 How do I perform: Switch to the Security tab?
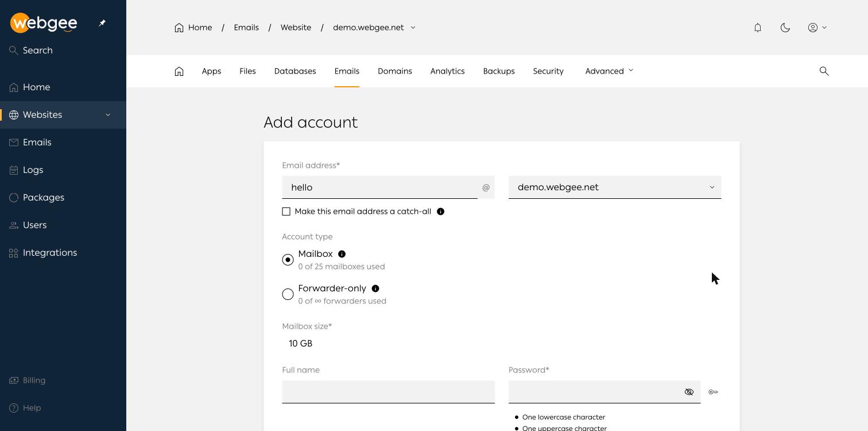pyautogui.click(x=548, y=71)
